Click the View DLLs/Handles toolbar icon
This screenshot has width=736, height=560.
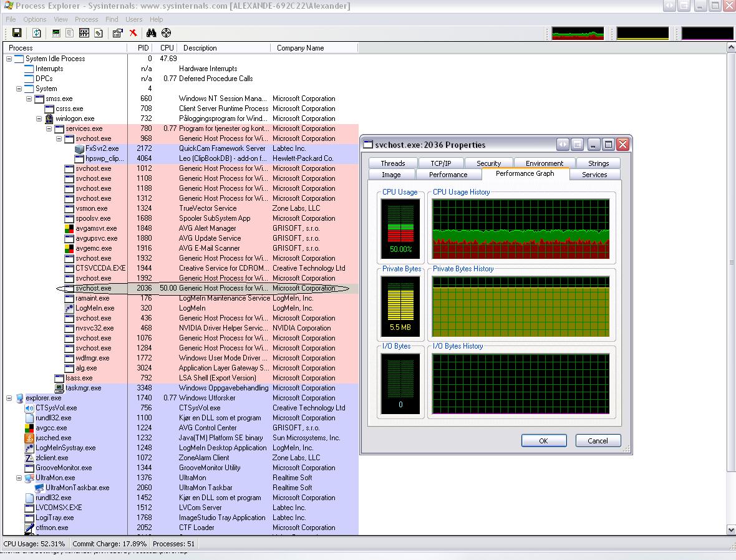point(99,33)
